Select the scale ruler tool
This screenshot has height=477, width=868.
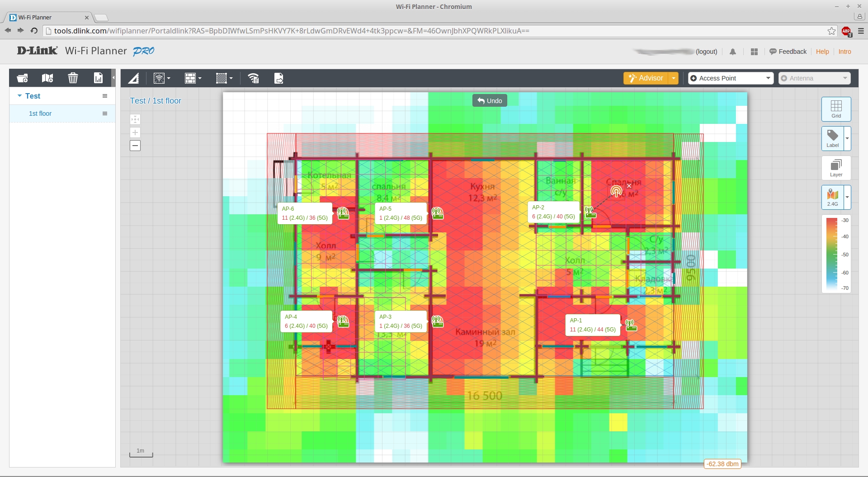(x=133, y=79)
